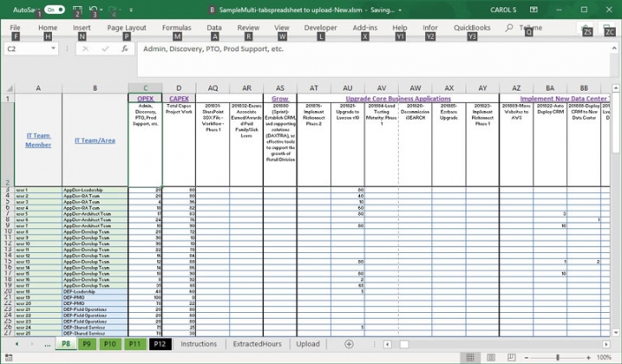Click the IT Team Member header link

(38, 140)
